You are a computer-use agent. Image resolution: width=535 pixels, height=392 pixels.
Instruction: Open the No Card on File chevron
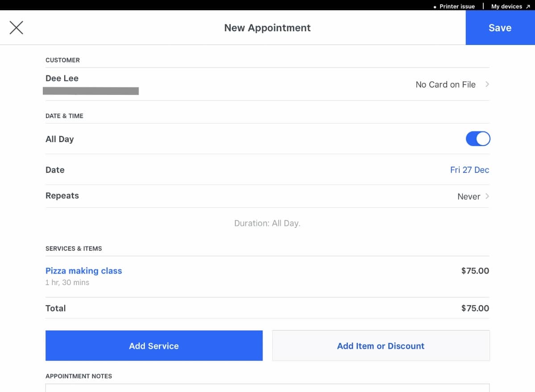[x=487, y=84]
